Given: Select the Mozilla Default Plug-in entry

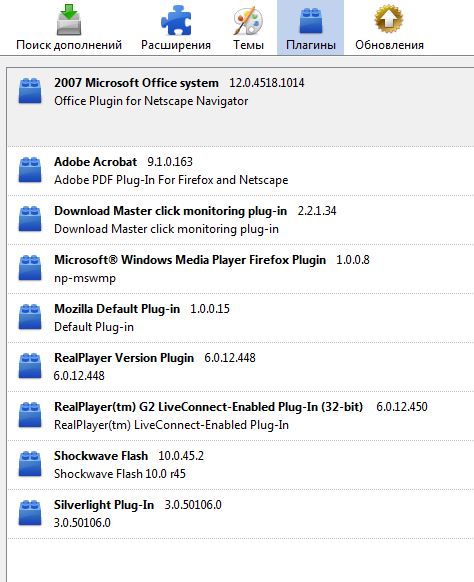Looking at the screenshot, I should 241,318.
